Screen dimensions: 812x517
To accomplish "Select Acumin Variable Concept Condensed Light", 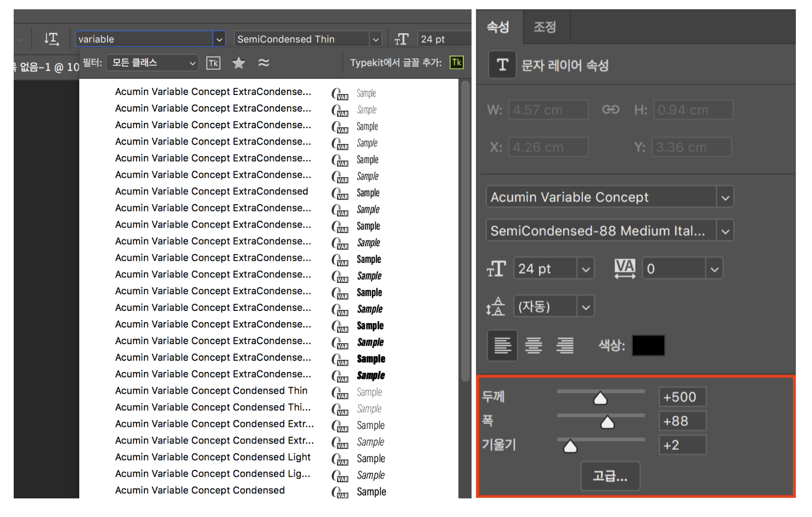I will point(213,457).
